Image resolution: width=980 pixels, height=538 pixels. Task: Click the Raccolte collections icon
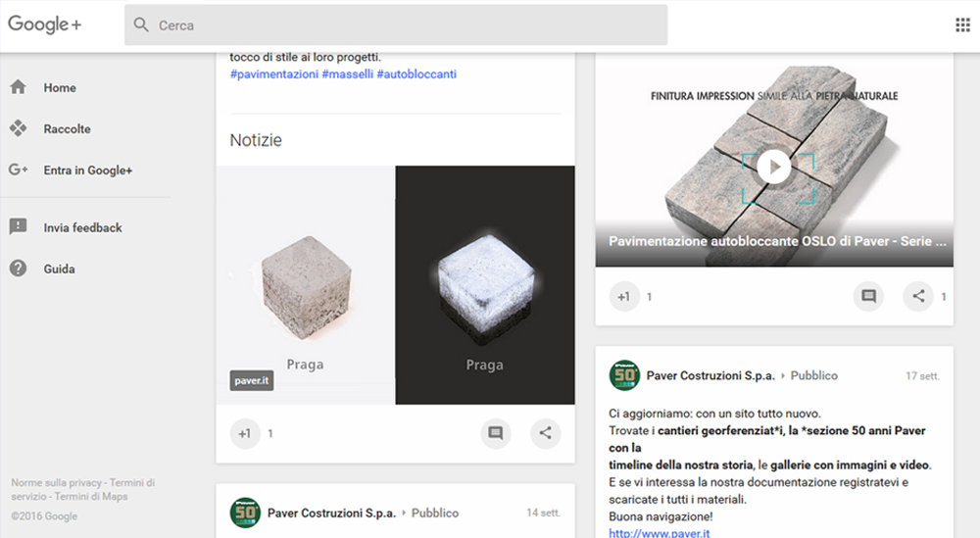point(18,128)
